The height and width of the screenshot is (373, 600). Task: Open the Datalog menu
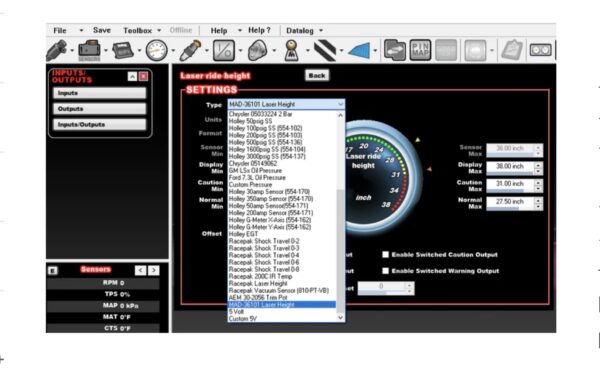pos(300,30)
